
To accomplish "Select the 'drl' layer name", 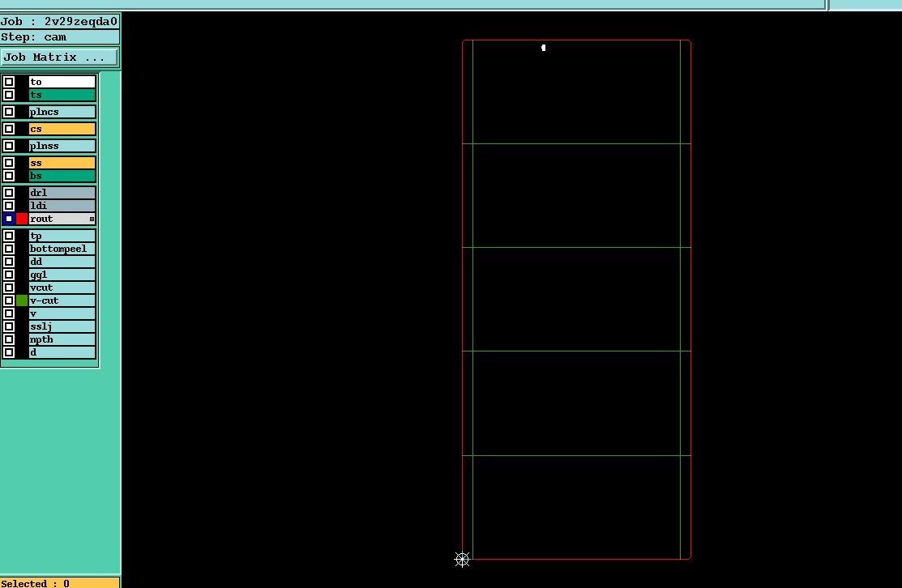I will [x=62, y=193].
